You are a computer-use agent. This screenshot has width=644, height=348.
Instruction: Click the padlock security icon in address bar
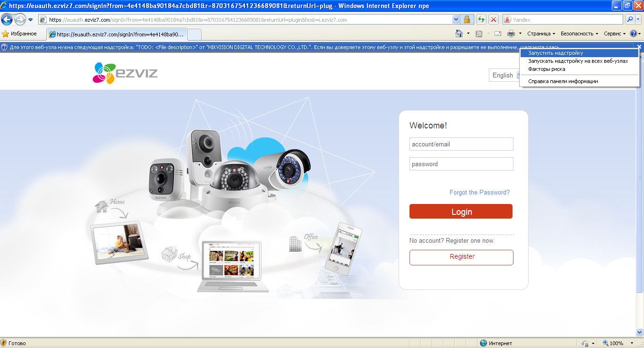[x=467, y=20]
